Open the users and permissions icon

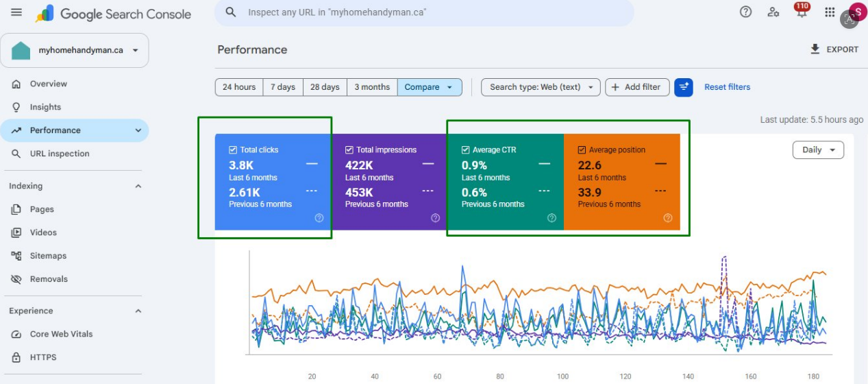(x=773, y=12)
